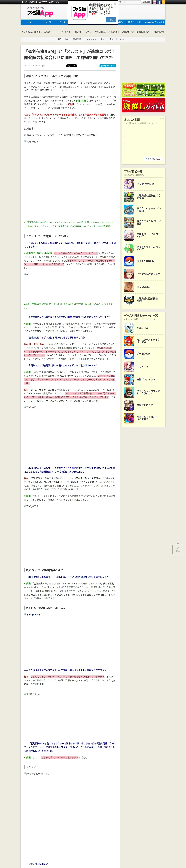This screenshot has height=868, width=186.
Task: Open the ピクミンブルーム プレイログ icon
Action: (129, 248)
